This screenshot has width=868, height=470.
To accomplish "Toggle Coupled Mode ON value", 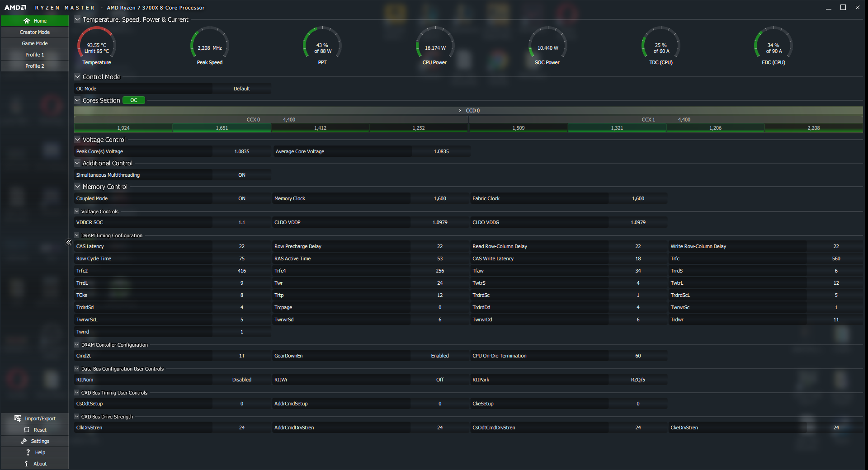I will point(242,198).
